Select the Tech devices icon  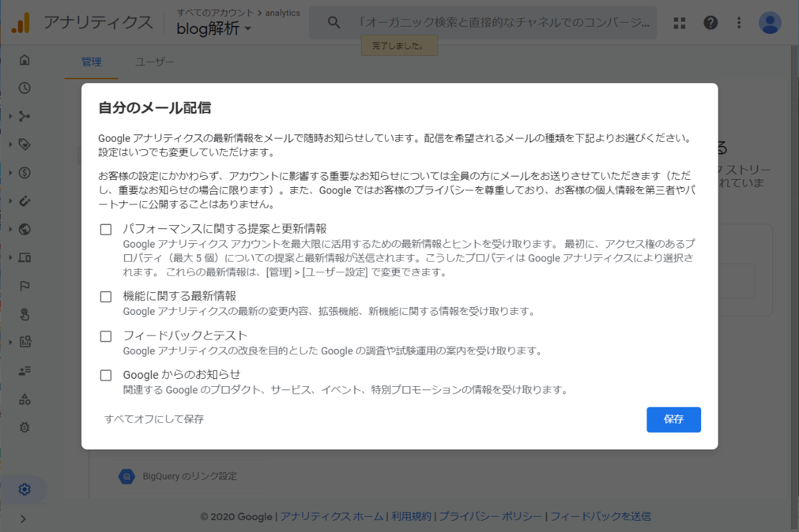(25, 258)
